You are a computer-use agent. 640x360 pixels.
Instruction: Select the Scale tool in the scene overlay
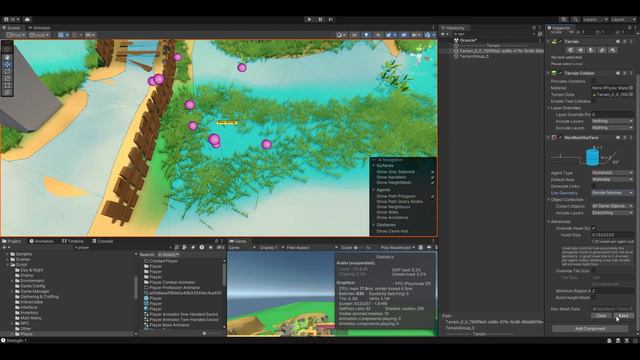(7, 78)
